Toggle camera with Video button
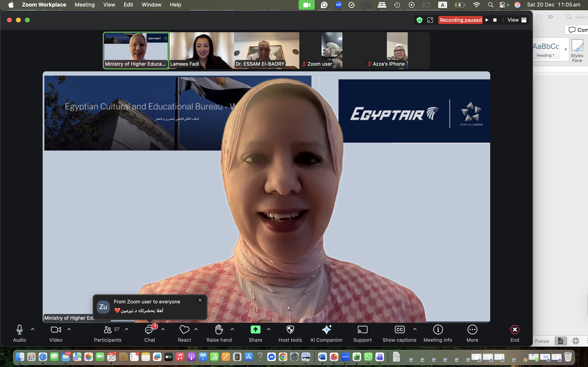 (56, 330)
